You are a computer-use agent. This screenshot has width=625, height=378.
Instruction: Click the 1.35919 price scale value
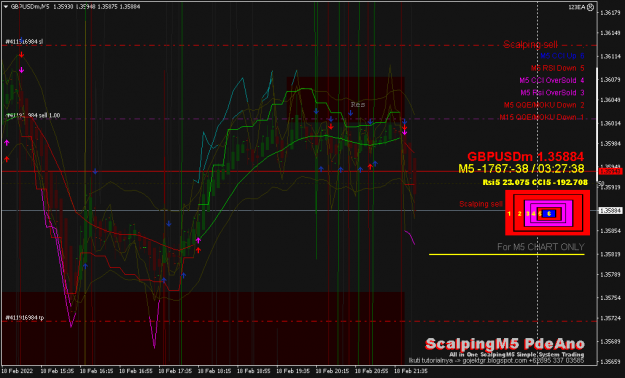609,187
